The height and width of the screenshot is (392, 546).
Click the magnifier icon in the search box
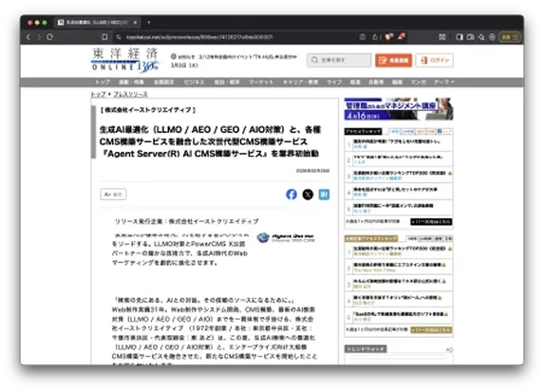coord(314,60)
